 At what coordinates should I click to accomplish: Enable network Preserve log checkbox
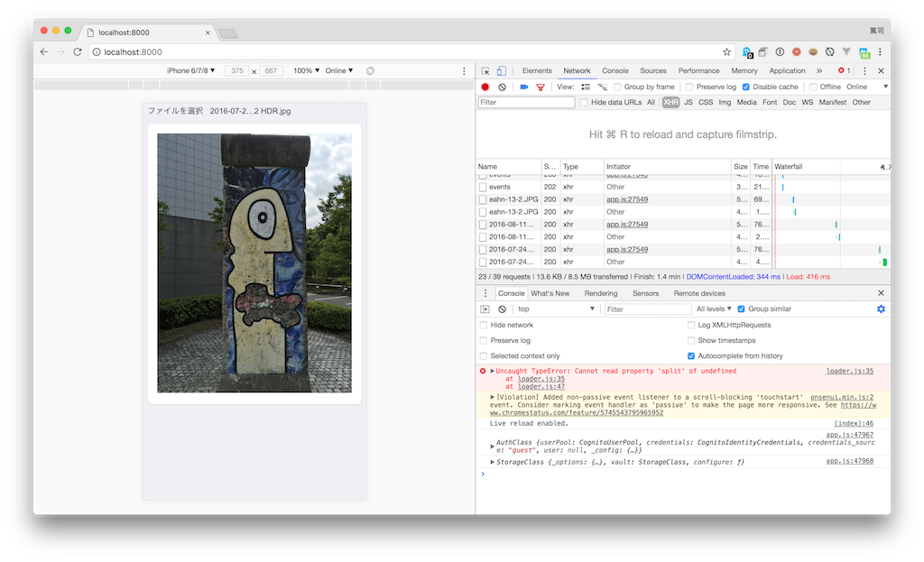pyautogui.click(x=689, y=88)
